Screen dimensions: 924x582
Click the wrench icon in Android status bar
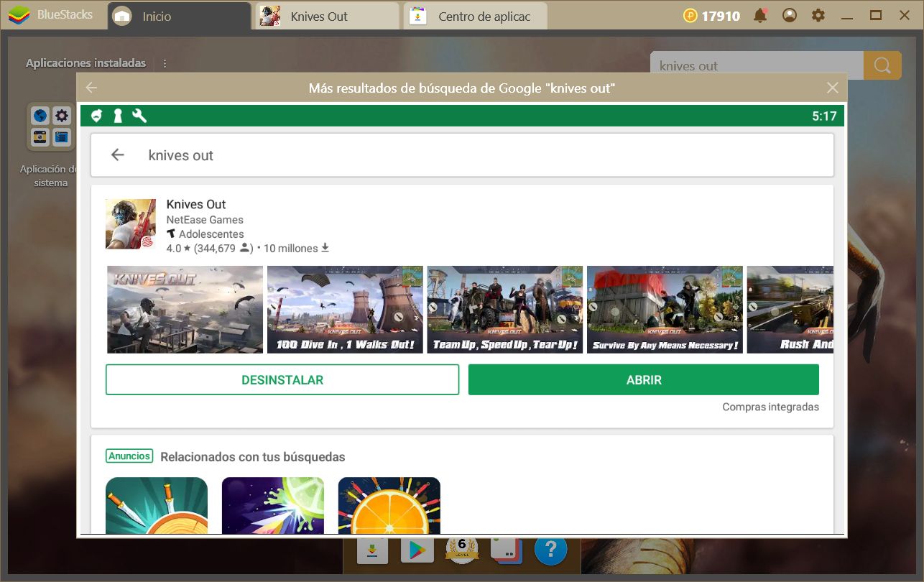tap(139, 116)
